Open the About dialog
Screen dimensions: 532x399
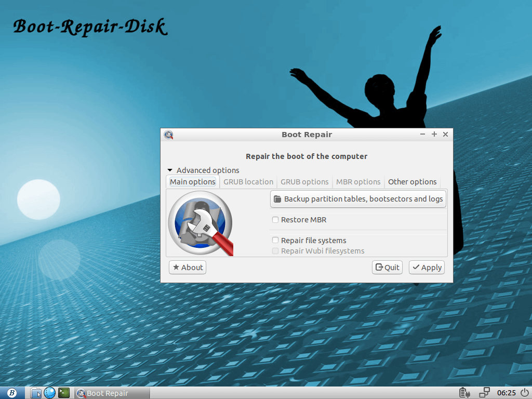click(188, 268)
